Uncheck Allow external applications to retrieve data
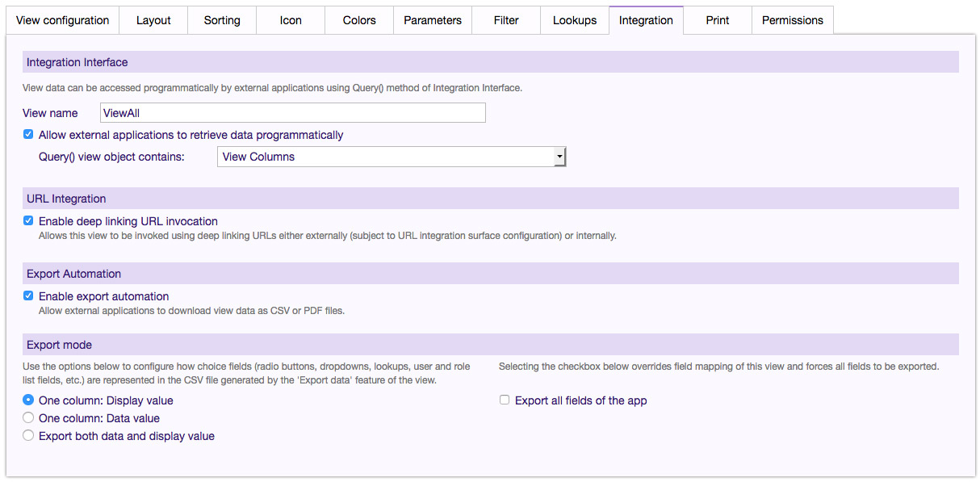This screenshot has width=980, height=482. 28,135
